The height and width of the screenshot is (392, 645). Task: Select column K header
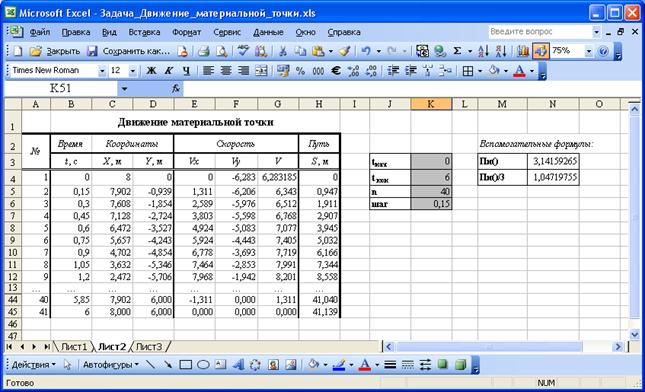coord(431,104)
